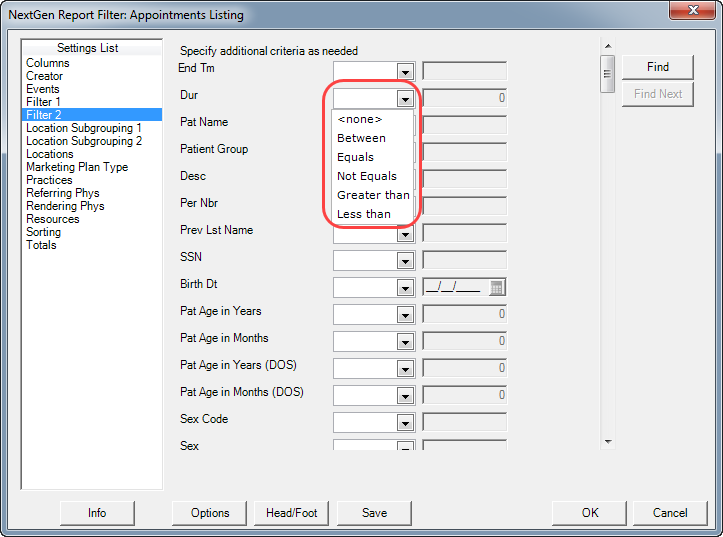Click the scrollbar up arrow

(608, 46)
